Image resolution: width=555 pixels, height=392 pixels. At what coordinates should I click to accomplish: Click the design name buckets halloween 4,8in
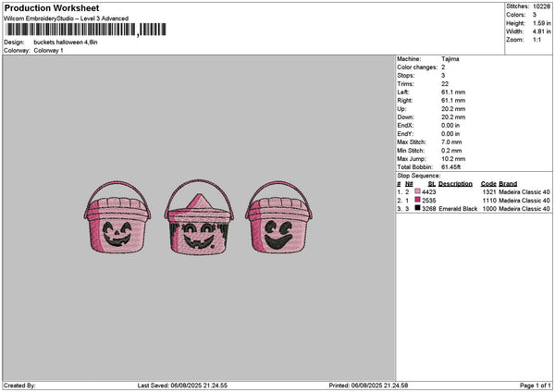tap(66, 43)
